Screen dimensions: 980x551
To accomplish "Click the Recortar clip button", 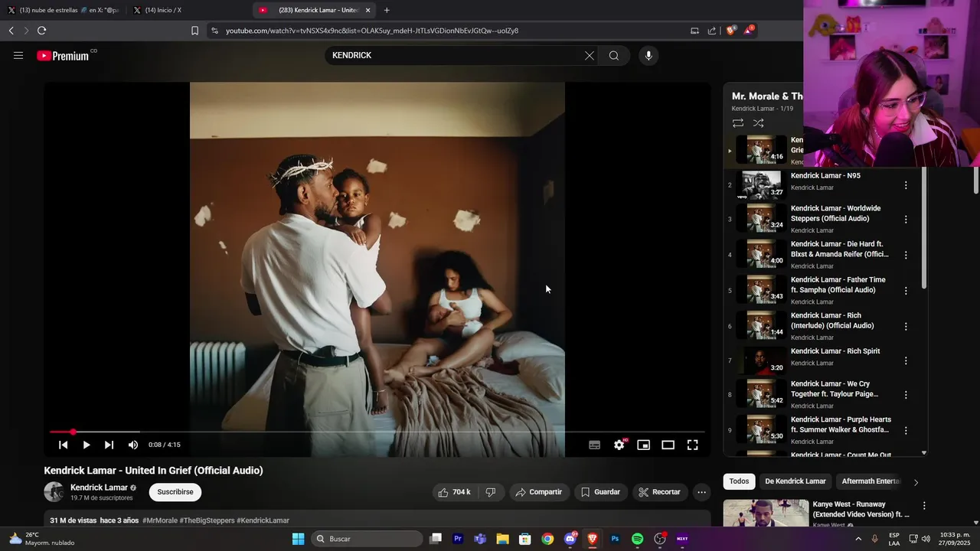I will click(660, 492).
